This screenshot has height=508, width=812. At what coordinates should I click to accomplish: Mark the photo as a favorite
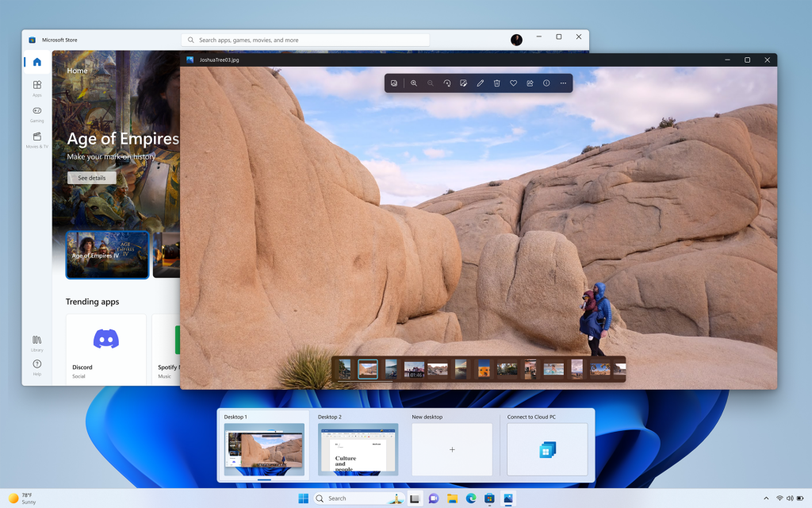click(514, 83)
